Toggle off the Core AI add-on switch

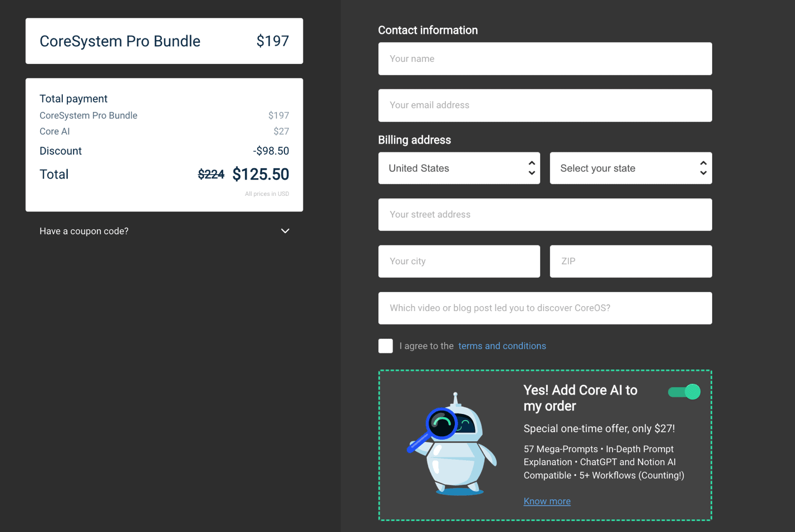(x=684, y=392)
